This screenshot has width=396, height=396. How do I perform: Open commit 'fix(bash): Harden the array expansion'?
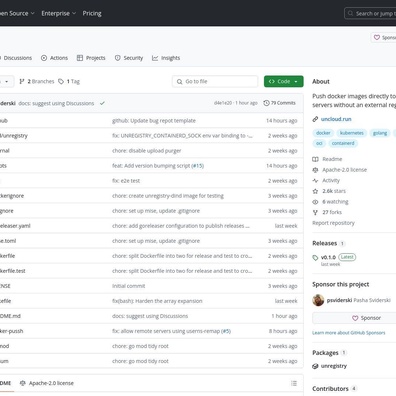[157, 301]
